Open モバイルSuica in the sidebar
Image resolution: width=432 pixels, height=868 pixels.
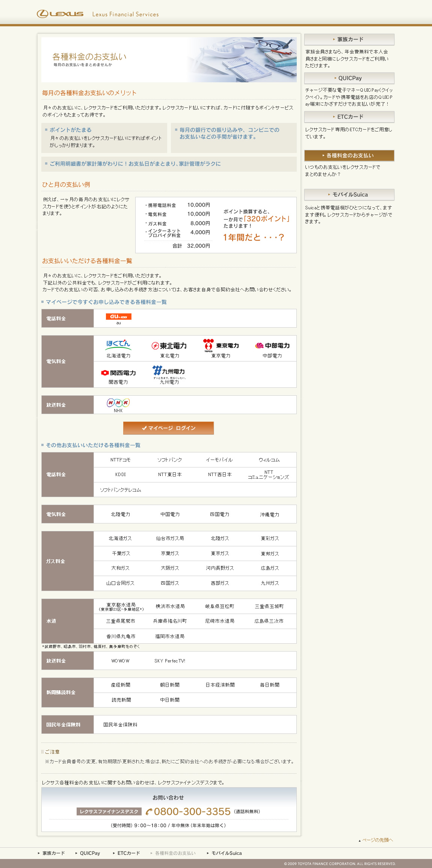pyautogui.click(x=349, y=195)
